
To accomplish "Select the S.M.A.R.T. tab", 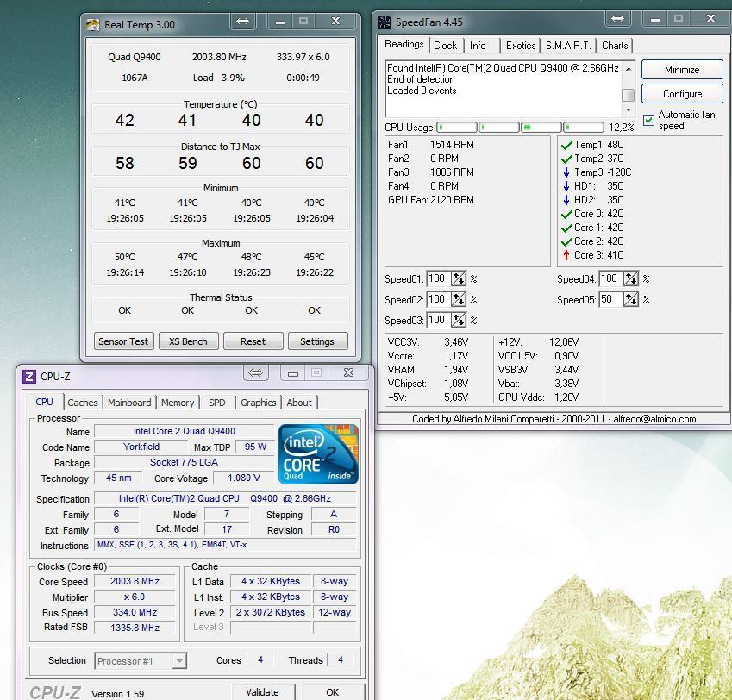I will (x=568, y=46).
